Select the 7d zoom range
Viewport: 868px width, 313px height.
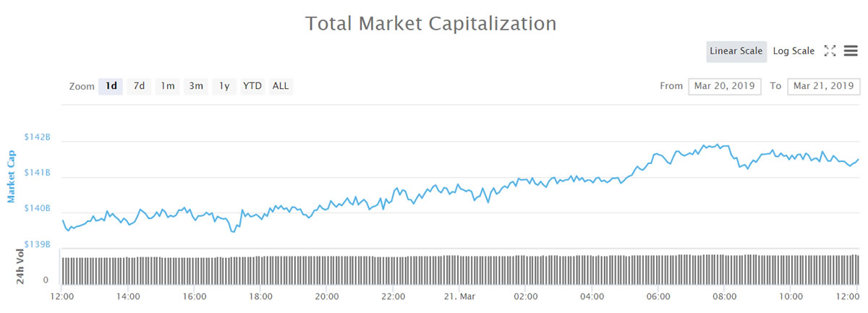pyautogui.click(x=139, y=87)
